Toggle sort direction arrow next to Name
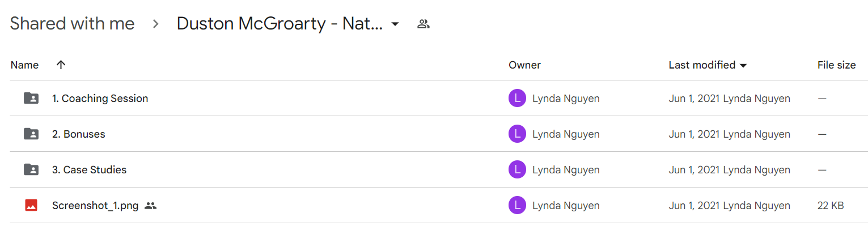Viewport: 868px width, 230px height. (x=61, y=65)
